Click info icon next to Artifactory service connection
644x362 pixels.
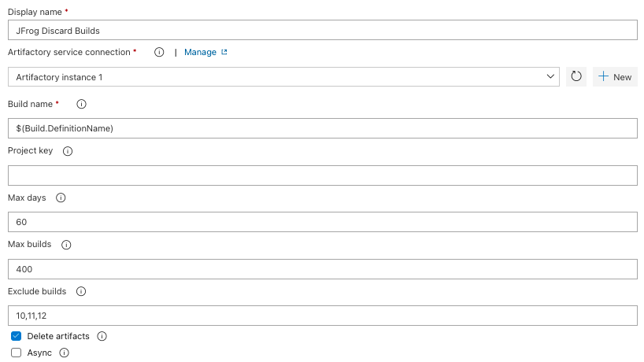click(x=159, y=52)
